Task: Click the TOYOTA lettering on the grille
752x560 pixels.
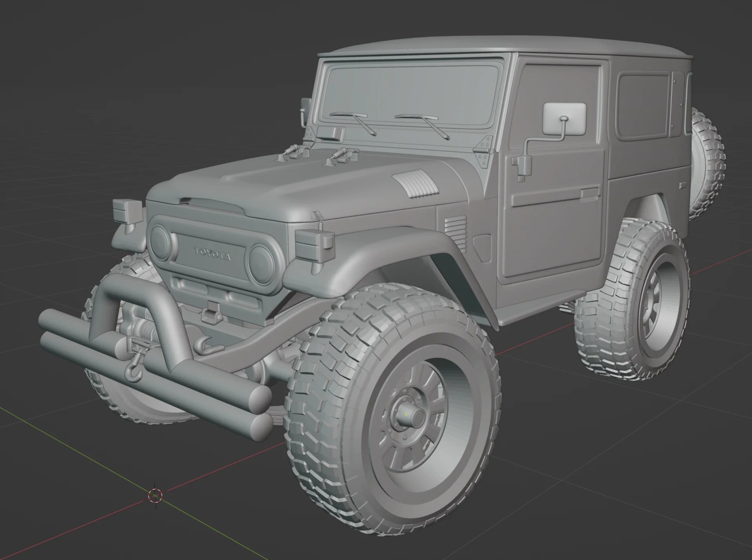Action: [212, 254]
